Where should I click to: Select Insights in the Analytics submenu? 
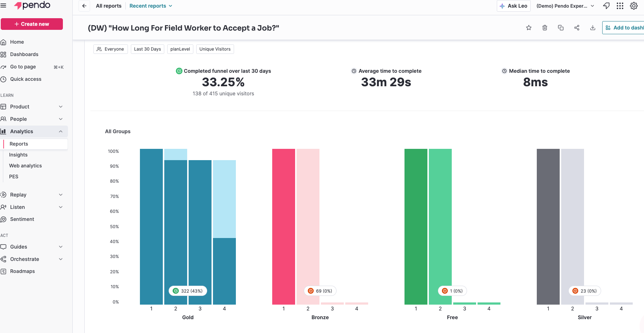tap(18, 155)
